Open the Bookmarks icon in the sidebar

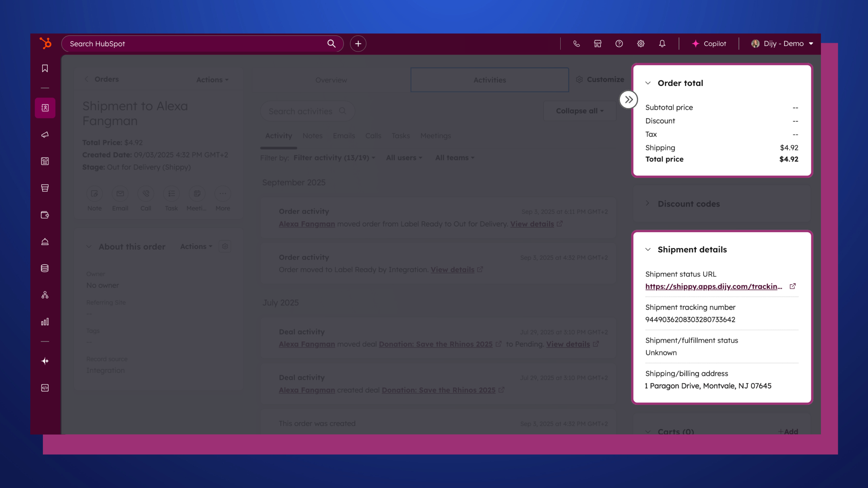click(45, 68)
